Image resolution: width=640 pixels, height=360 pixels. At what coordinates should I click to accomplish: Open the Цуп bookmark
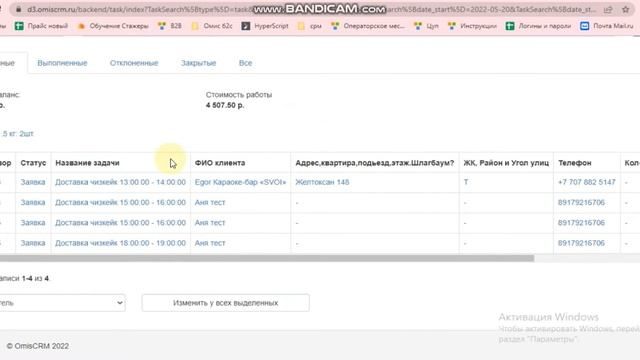click(x=426, y=26)
